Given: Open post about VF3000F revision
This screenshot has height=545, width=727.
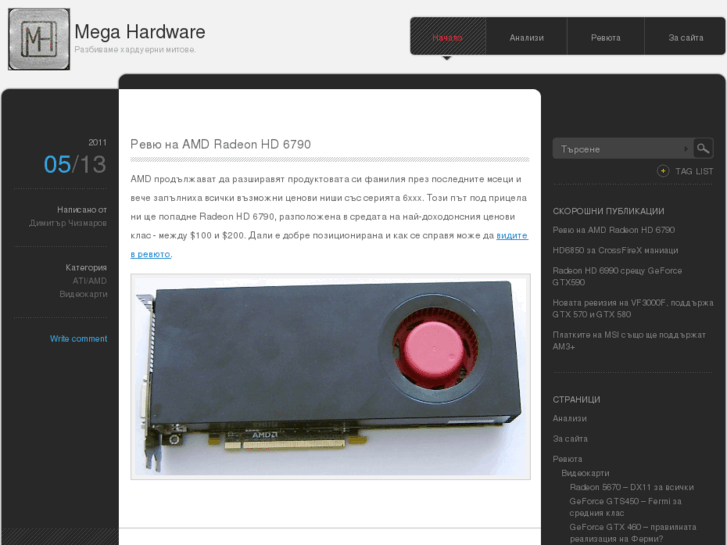Looking at the screenshot, I should [x=633, y=308].
